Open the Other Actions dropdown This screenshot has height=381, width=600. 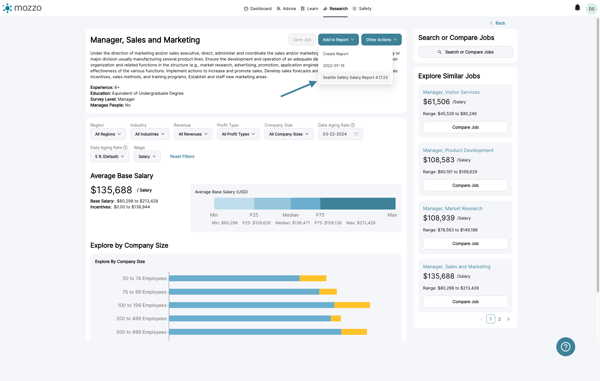(382, 39)
